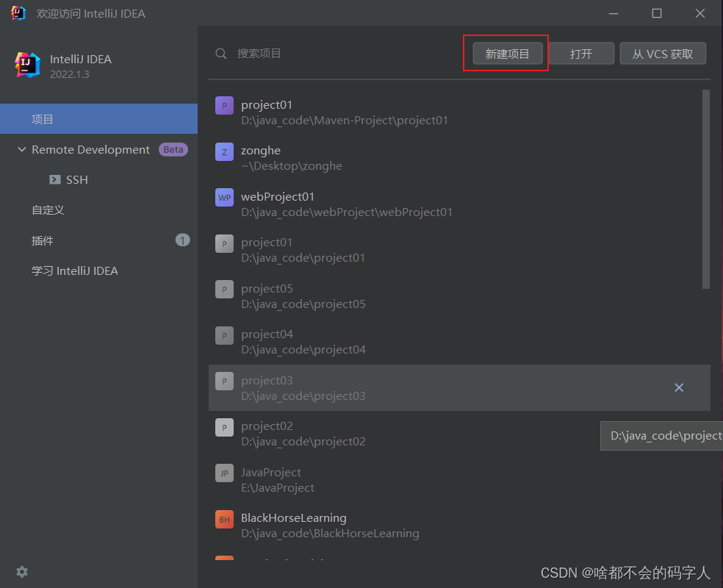723x588 pixels.
Task: Click the 打开 button
Action: click(581, 54)
